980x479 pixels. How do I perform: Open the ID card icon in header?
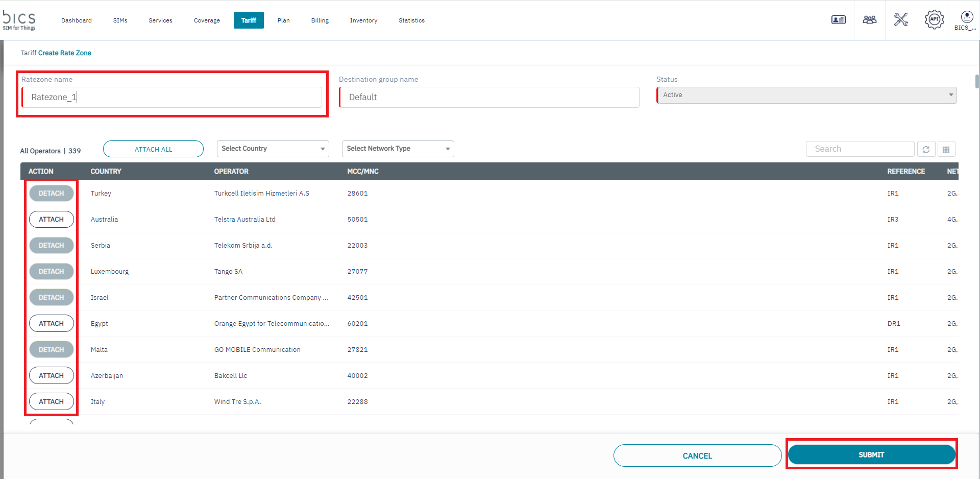pos(838,20)
